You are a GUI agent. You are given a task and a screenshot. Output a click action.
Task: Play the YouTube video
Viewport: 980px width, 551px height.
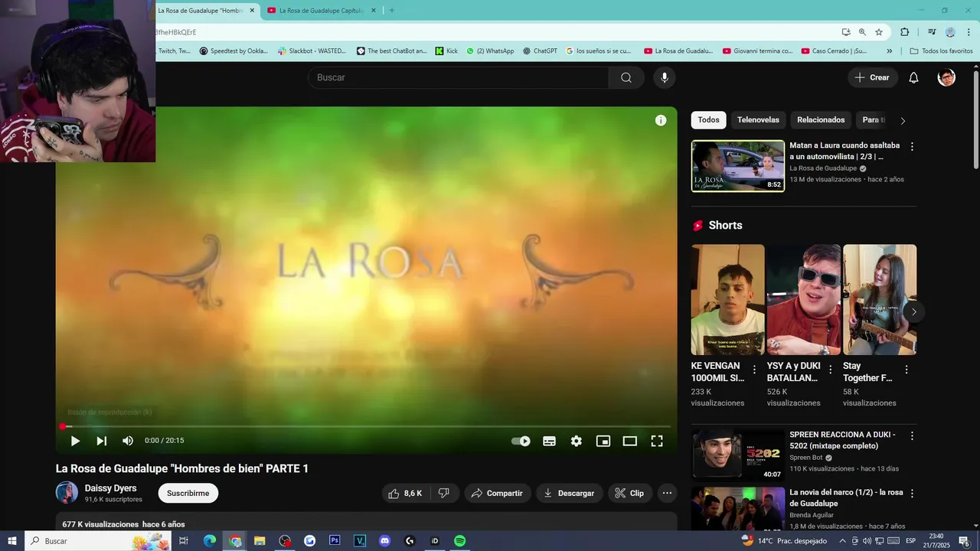pyautogui.click(x=75, y=441)
